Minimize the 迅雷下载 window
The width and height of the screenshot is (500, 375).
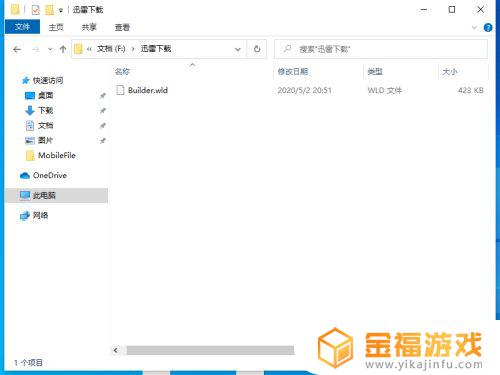pos(424,10)
